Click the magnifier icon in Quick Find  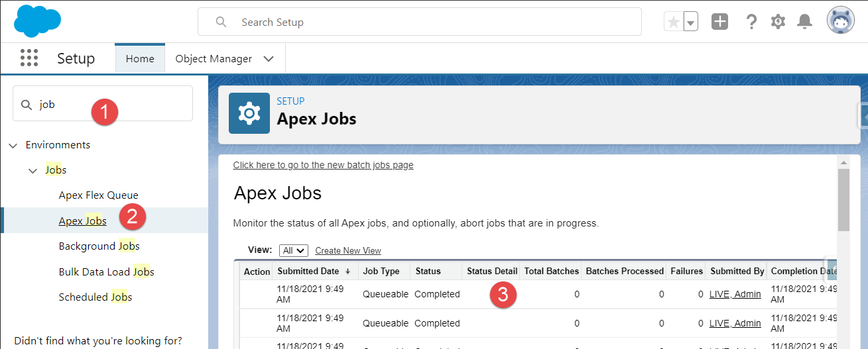tap(27, 105)
